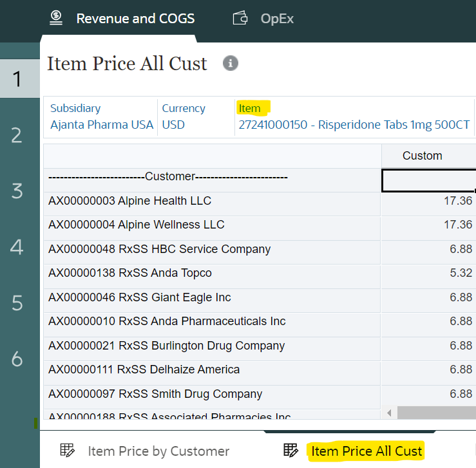The width and height of the screenshot is (476, 468).
Task: Select the Alpine Health LLC price cell
Action: click(x=428, y=201)
